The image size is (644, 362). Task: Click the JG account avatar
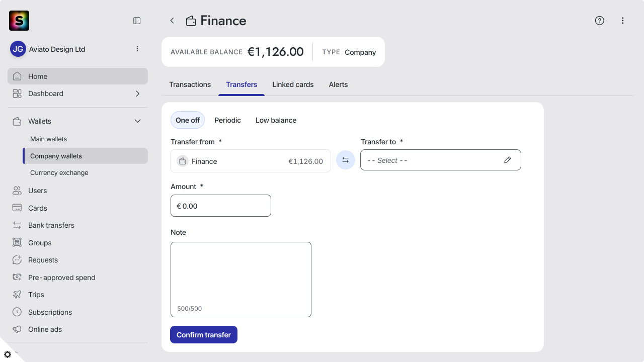(x=18, y=49)
